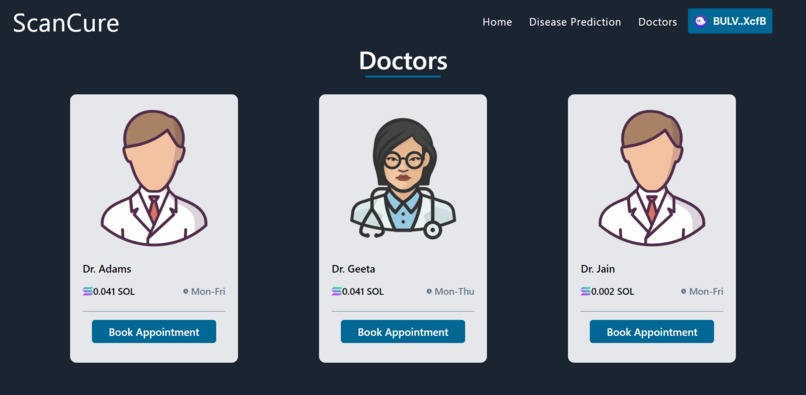This screenshot has width=806, height=395.
Task: Click the Solana icon beside Dr. Geeta's fee
Action: pos(336,292)
